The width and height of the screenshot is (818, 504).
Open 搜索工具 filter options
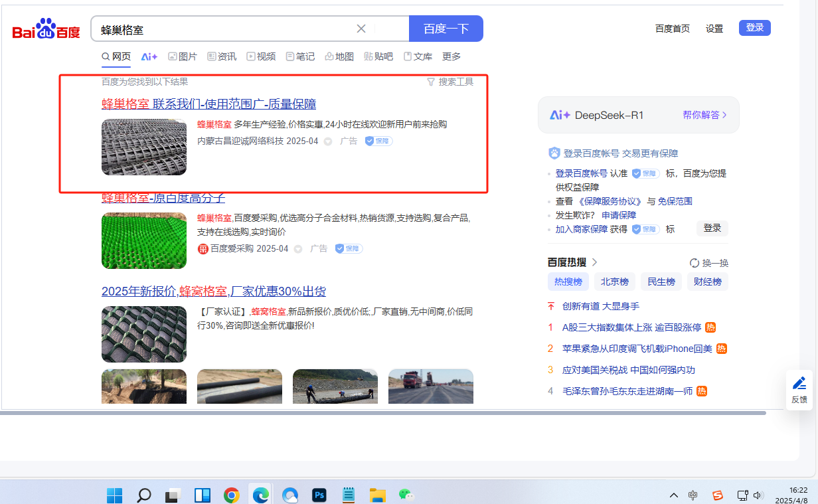(x=450, y=82)
